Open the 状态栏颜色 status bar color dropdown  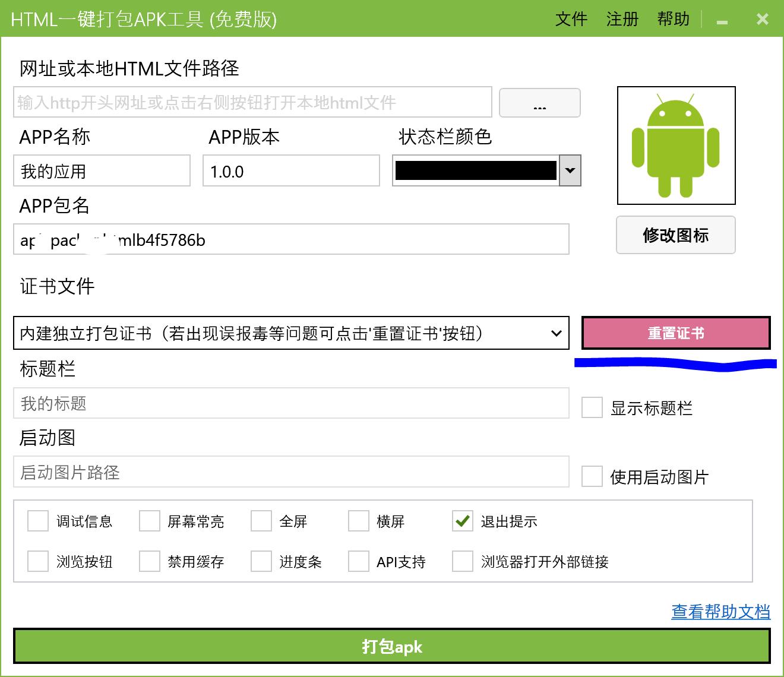click(570, 171)
